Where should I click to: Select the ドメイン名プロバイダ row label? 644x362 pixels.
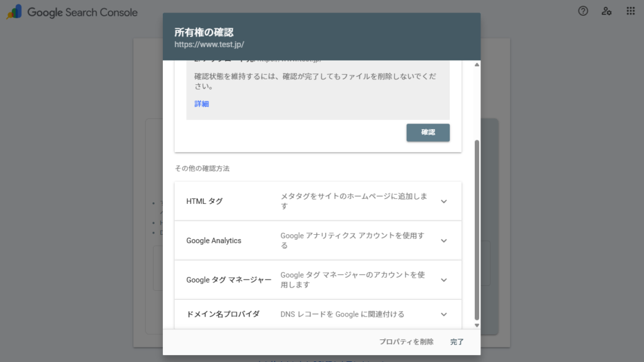coord(223,314)
